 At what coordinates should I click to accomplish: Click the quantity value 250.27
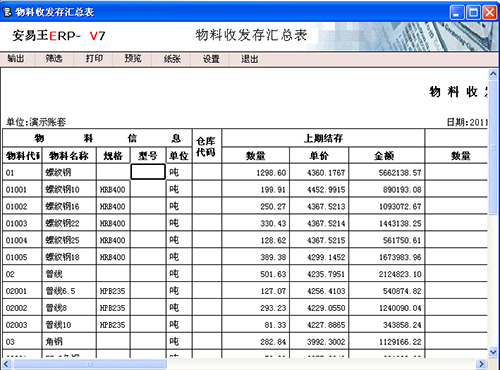[x=273, y=207]
